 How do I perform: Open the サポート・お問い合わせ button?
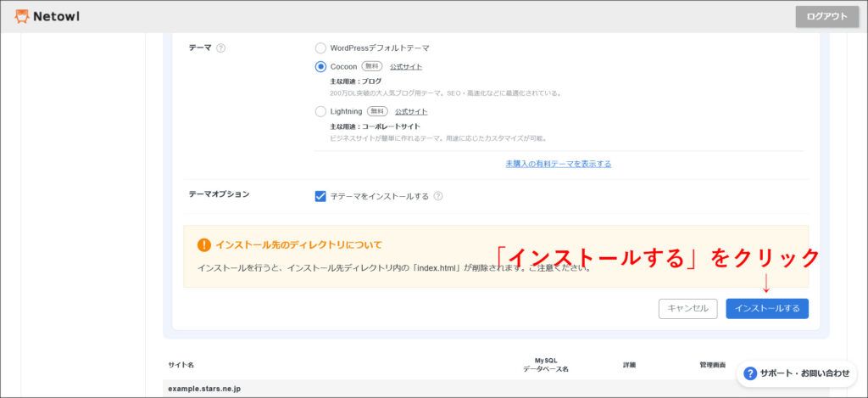pos(797,373)
